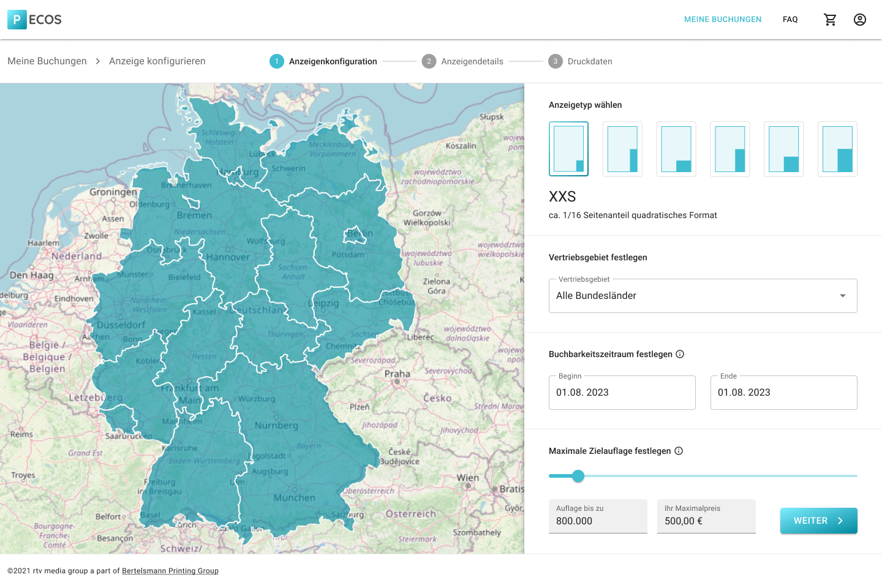Click the WEITER button

point(819,521)
